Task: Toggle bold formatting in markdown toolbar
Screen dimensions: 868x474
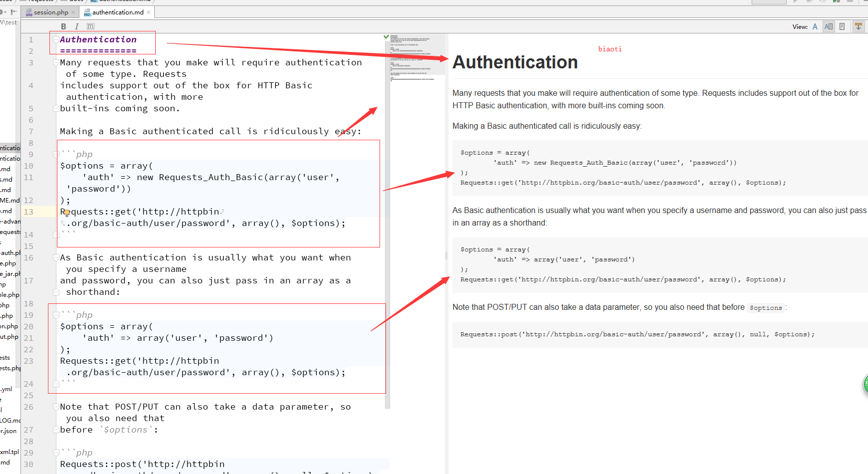Action: (63, 26)
